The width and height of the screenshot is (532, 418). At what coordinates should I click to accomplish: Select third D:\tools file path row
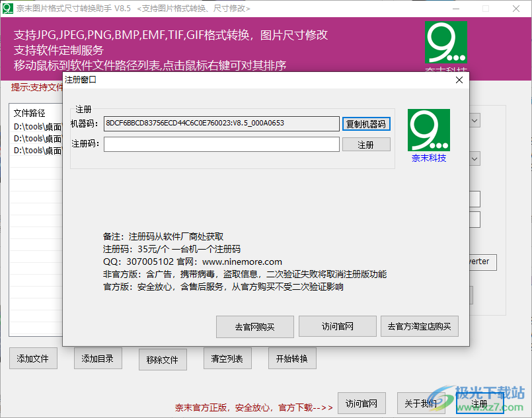click(37, 150)
